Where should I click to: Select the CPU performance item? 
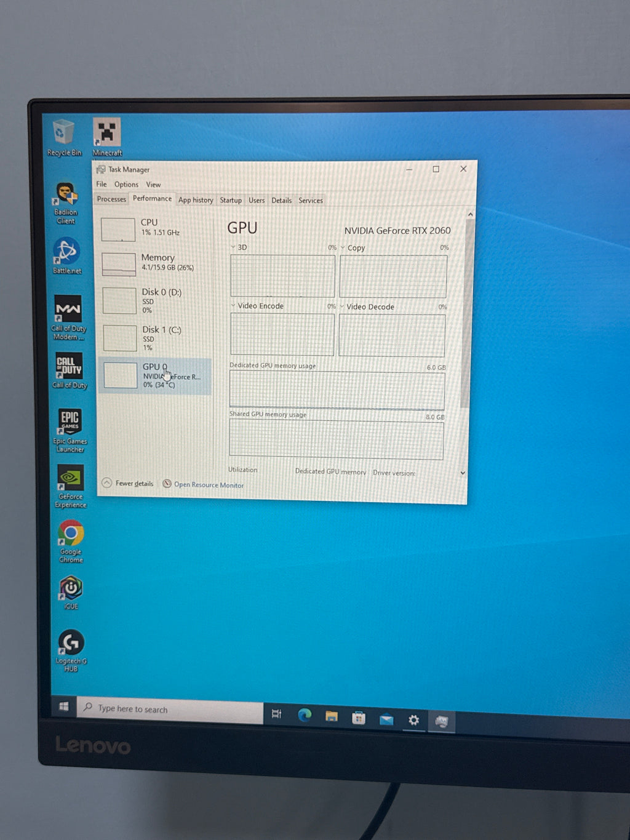(155, 229)
